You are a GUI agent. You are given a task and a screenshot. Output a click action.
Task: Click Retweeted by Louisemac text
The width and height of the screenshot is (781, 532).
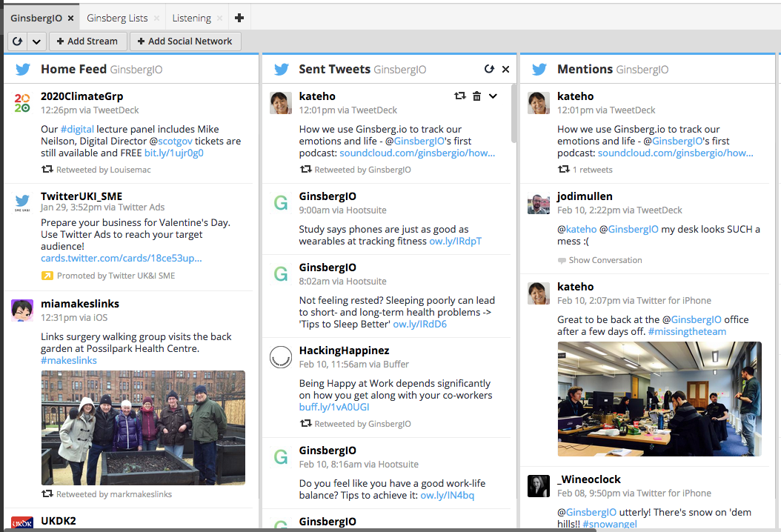(x=104, y=170)
